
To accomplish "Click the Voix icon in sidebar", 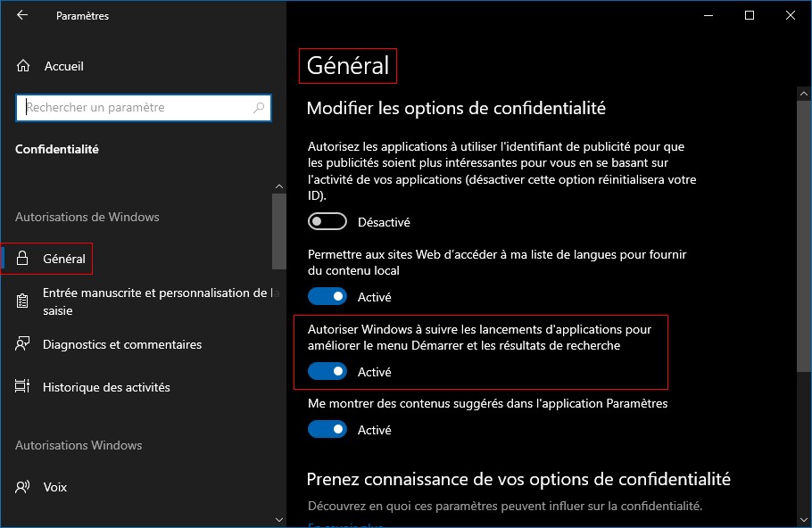I will (x=24, y=487).
